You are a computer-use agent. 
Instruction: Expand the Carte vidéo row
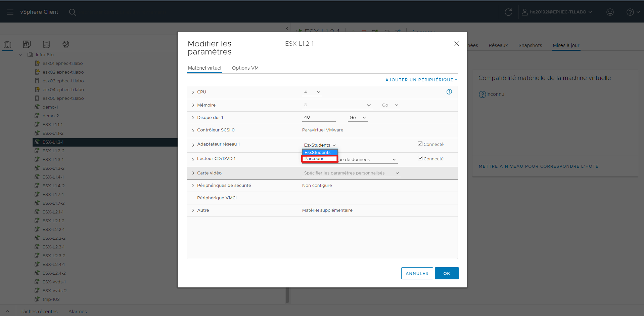coord(193,173)
